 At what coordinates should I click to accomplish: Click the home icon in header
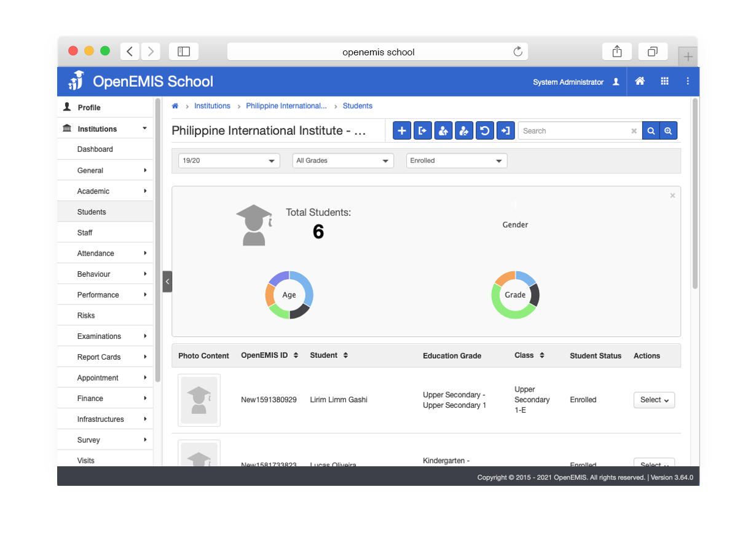click(x=640, y=81)
